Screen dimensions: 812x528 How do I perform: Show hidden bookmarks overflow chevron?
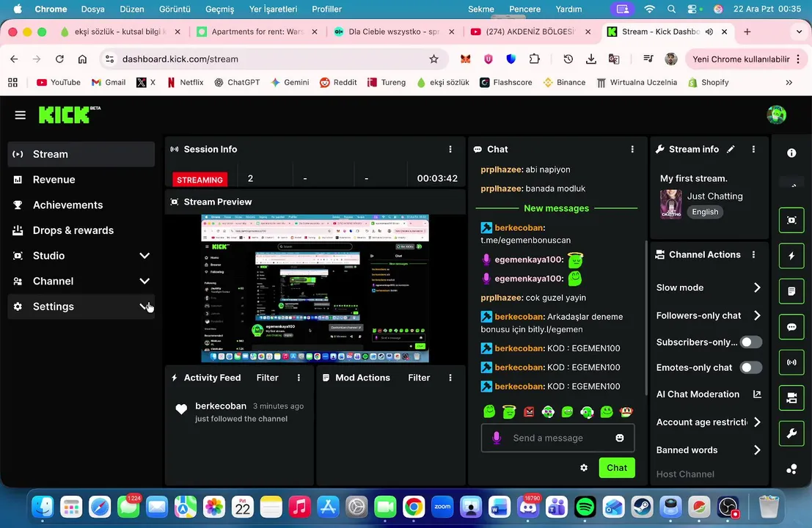tap(789, 82)
